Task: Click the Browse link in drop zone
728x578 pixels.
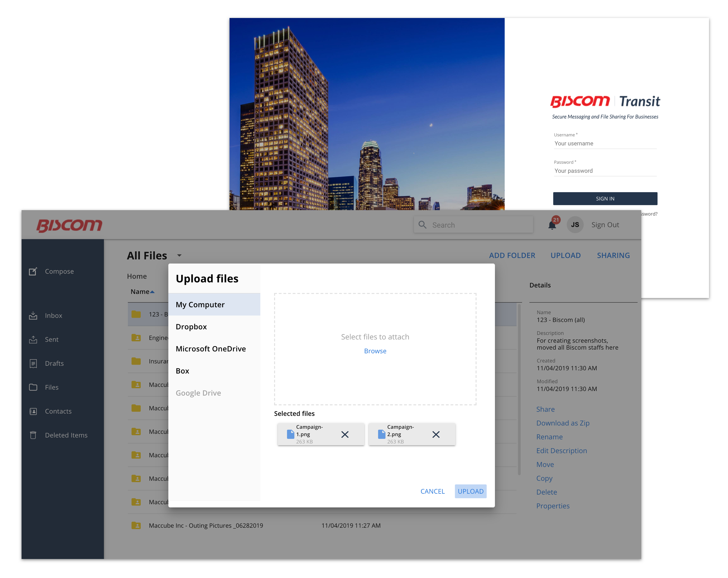Action: [375, 351]
